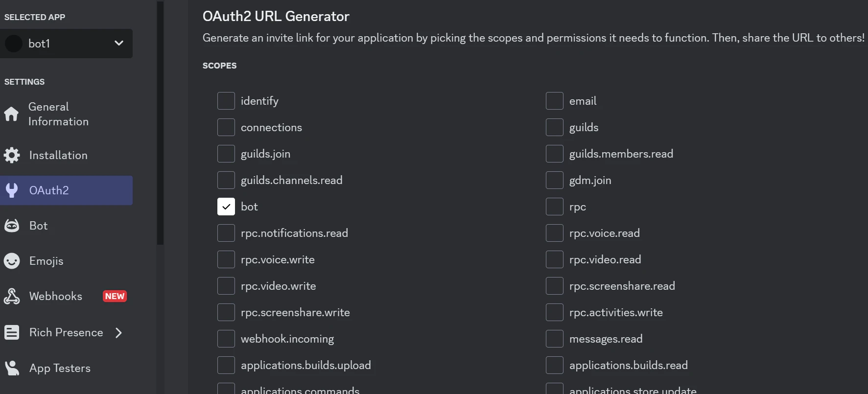The height and width of the screenshot is (394, 868).
Task: Click the SCOPES section label
Action: [x=219, y=66]
